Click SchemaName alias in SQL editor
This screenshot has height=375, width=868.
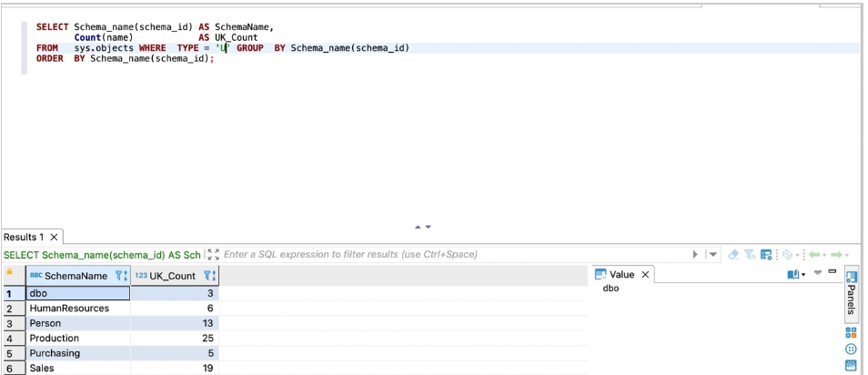244,26
